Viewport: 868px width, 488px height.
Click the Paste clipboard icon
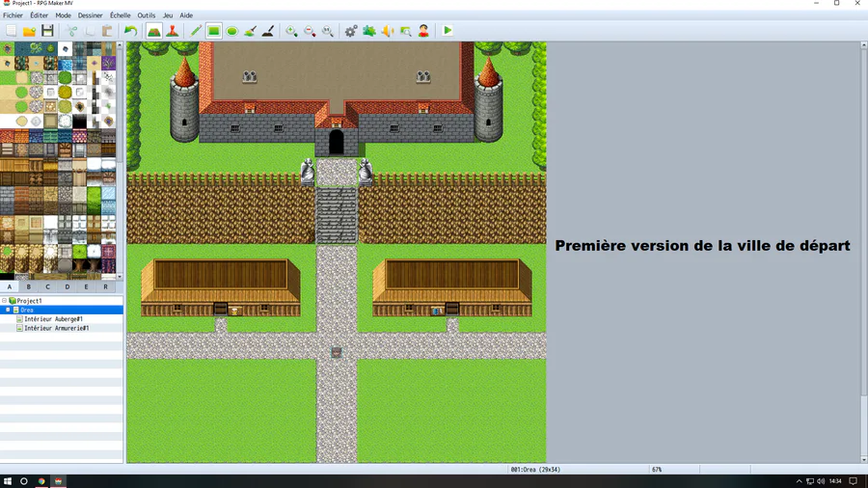point(107,31)
